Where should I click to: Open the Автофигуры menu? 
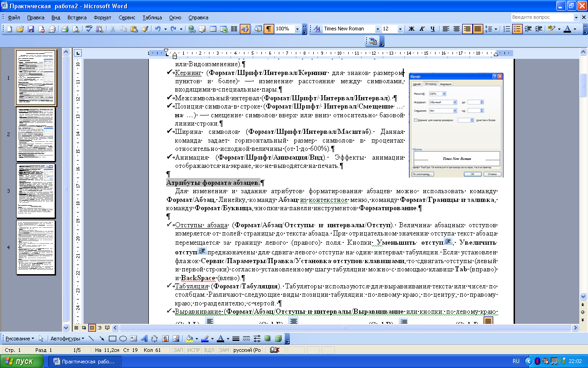click(67, 339)
